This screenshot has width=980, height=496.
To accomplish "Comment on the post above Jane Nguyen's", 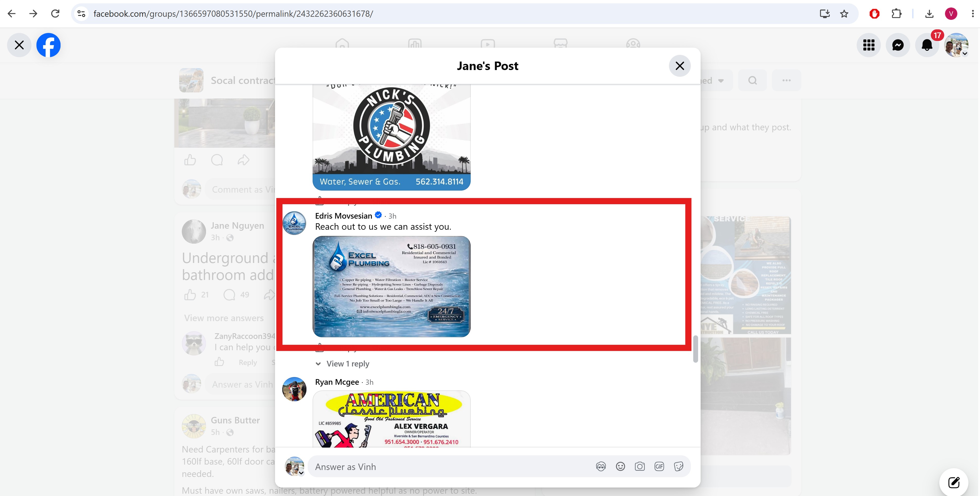I will click(x=217, y=160).
